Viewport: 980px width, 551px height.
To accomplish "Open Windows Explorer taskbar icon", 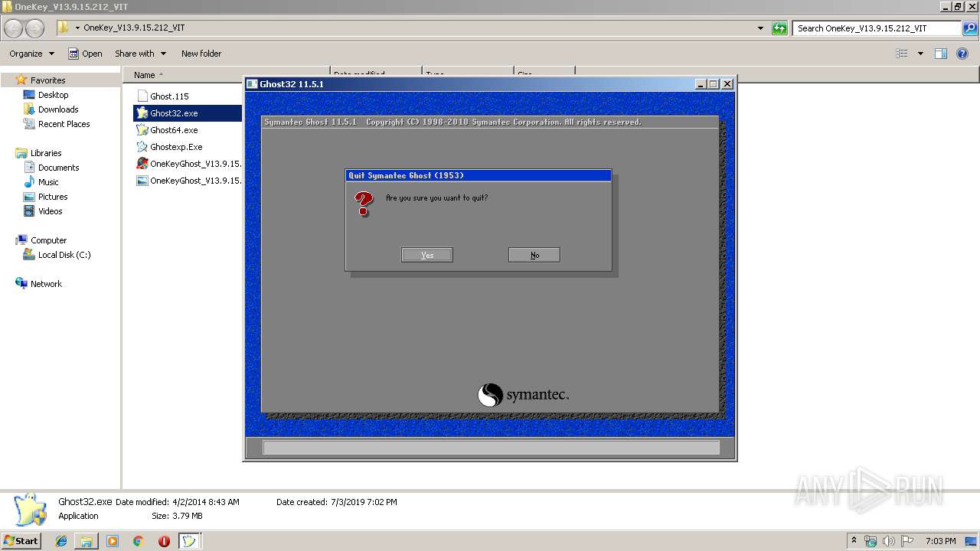I will click(87, 541).
